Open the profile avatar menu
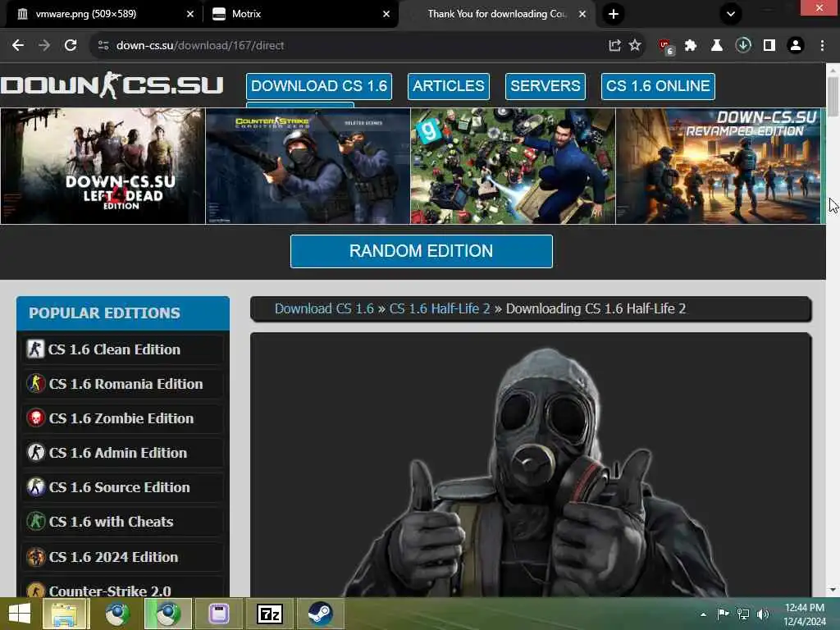Viewport: 840px width, 630px height. click(796, 46)
